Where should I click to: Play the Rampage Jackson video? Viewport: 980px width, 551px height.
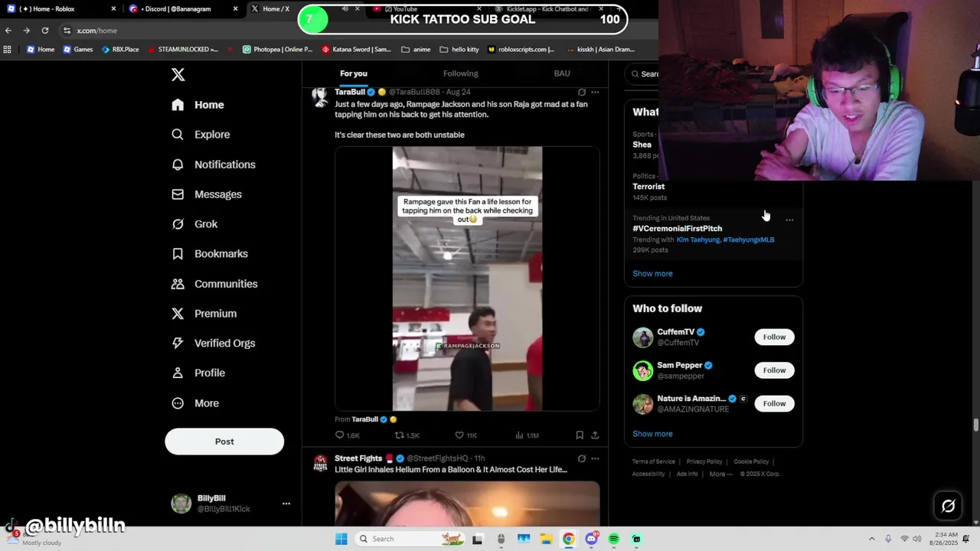tap(467, 279)
